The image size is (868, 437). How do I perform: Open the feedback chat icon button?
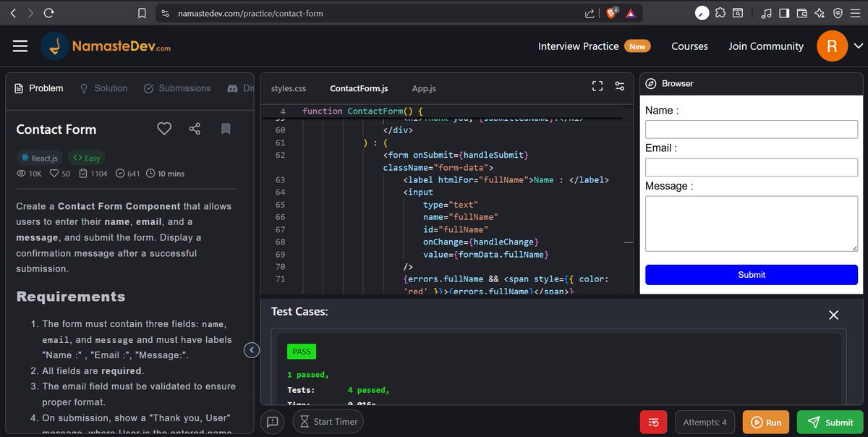tap(273, 422)
